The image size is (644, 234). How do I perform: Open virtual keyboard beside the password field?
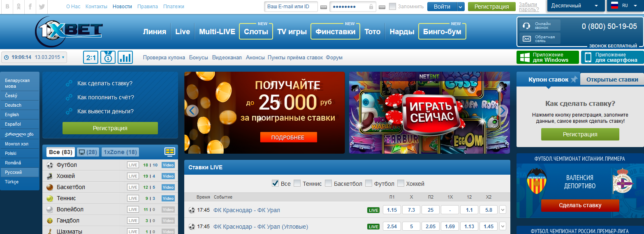click(382, 7)
